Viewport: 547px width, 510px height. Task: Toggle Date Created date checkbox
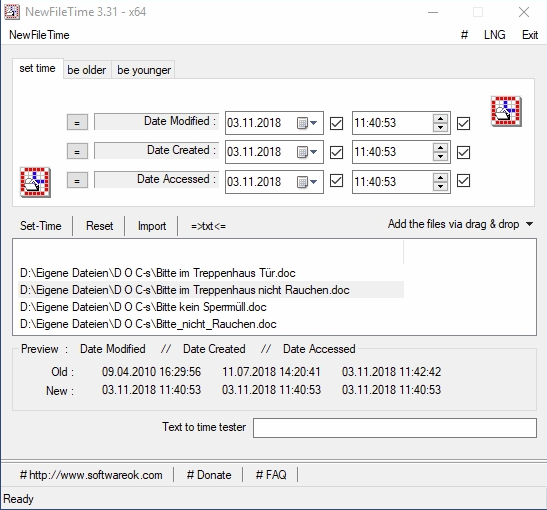tap(336, 152)
